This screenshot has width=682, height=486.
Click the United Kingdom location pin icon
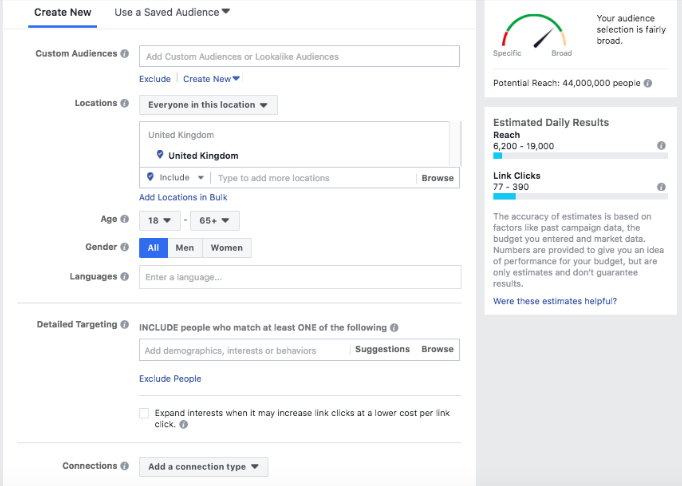pos(160,154)
